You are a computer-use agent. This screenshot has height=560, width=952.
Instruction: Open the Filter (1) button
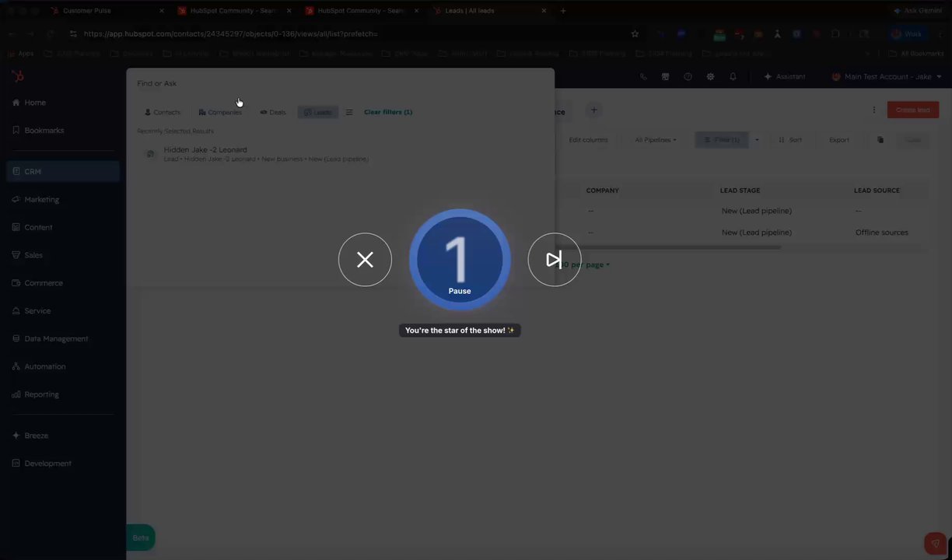pos(722,140)
